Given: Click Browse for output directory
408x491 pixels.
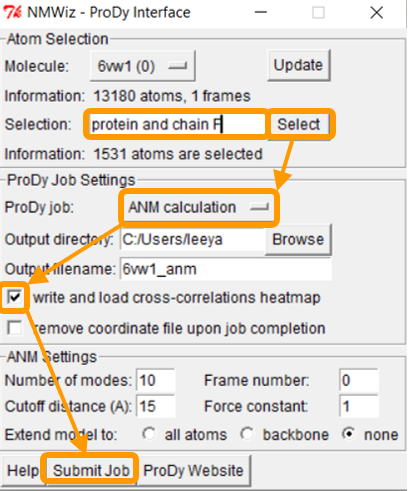Looking at the screenshot, I should [298, 239].
